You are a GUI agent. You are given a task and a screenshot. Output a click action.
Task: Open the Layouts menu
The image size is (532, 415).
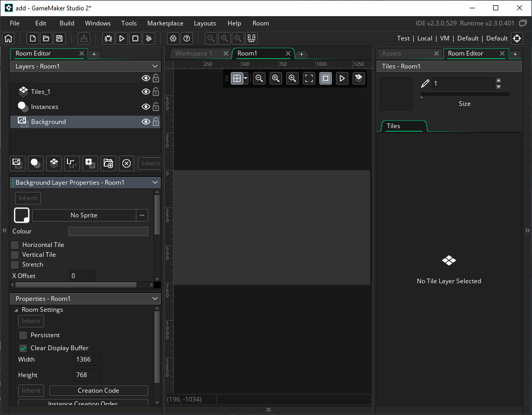point(205,23)
